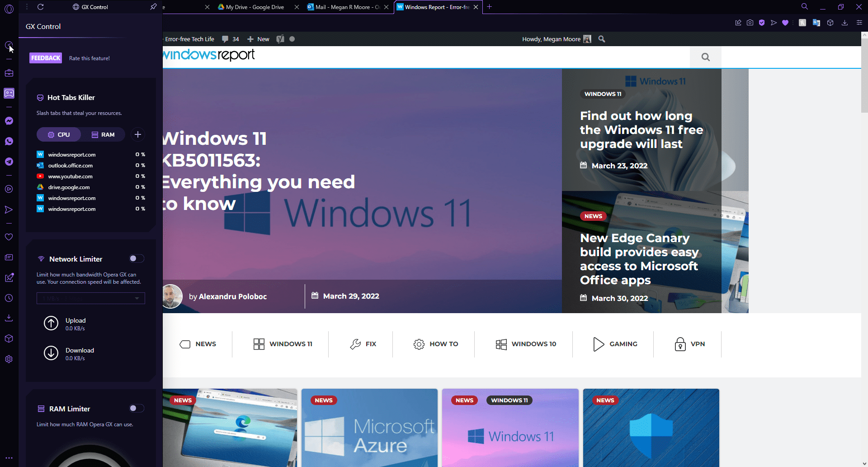
Task: Open Telegram from the sidebar
Action: 9,162
